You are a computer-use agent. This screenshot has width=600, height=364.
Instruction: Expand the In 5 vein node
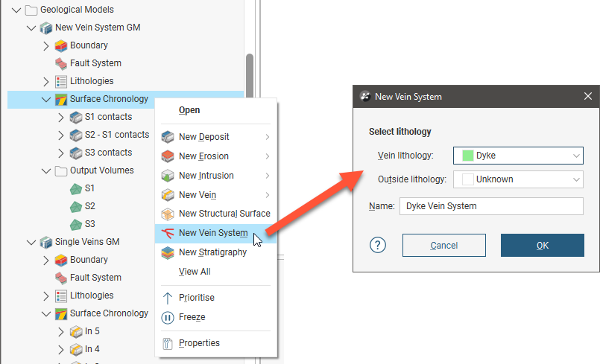coord(61,332)
